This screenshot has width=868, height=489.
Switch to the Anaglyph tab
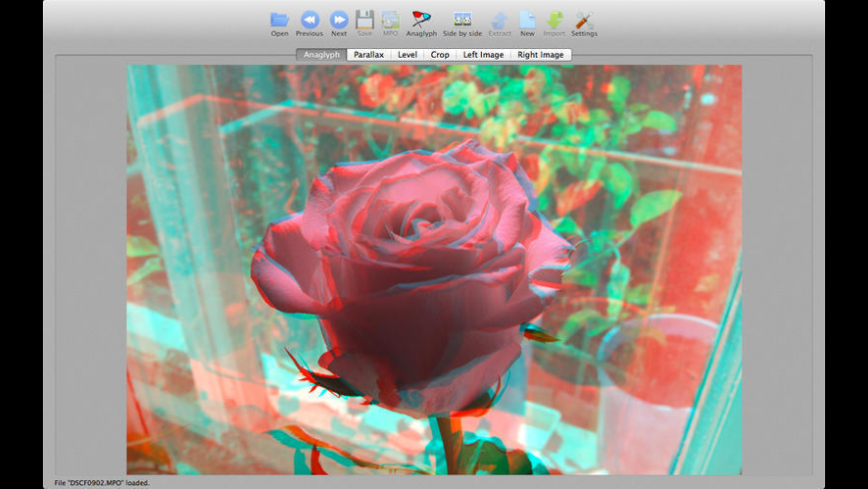[x=321, y=55]
